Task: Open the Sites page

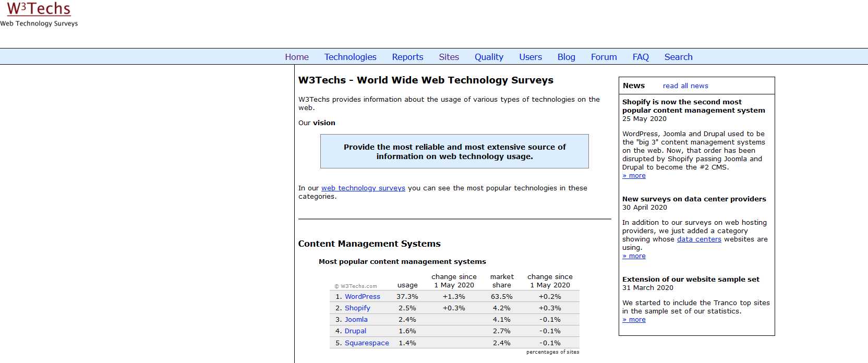Action: click(449, 57)
